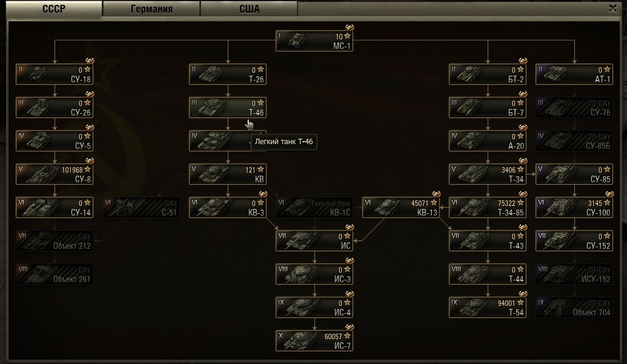The image size is (627, 364).
Task: Select the БТ-2 light tank node
Action: pyautogui.click(x=488, y=74)
